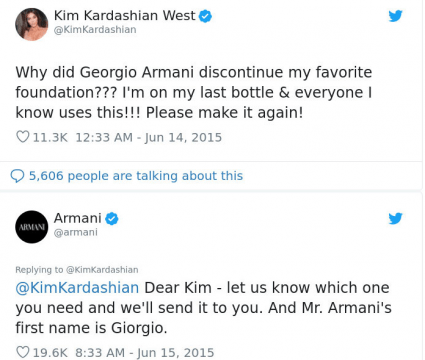View 5,606 people are talking about this
Image resolution: width=425 pixels, height=360 pixels.
coord(136,176)
